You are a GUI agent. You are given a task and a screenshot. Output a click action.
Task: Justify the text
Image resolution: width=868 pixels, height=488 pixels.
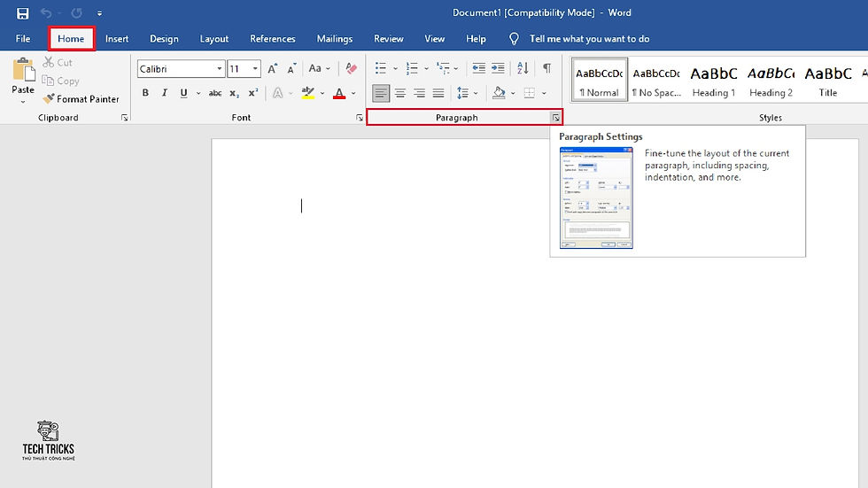coord(438,93)
